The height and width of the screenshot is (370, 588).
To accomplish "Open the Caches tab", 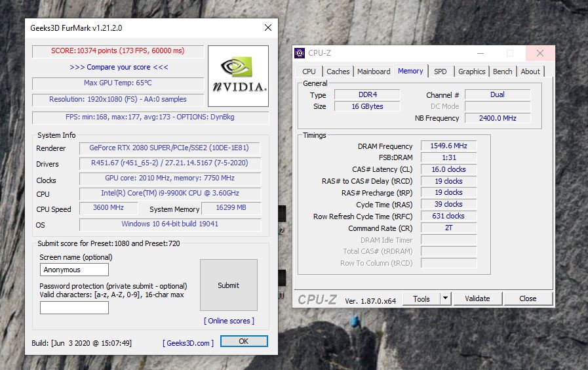I will pos(338,72).
